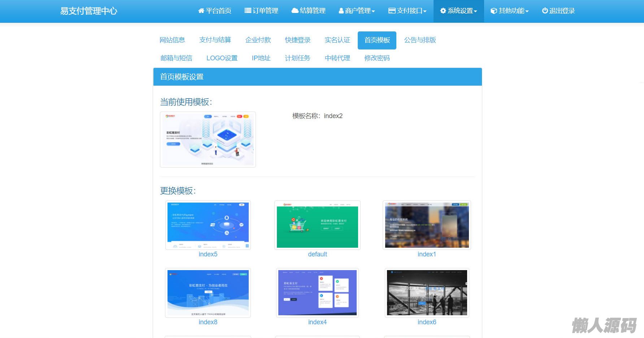This screenshot has width=644, height=338.
Task: Open 结算管理 in the top navigation
Action: click(308, 11)
